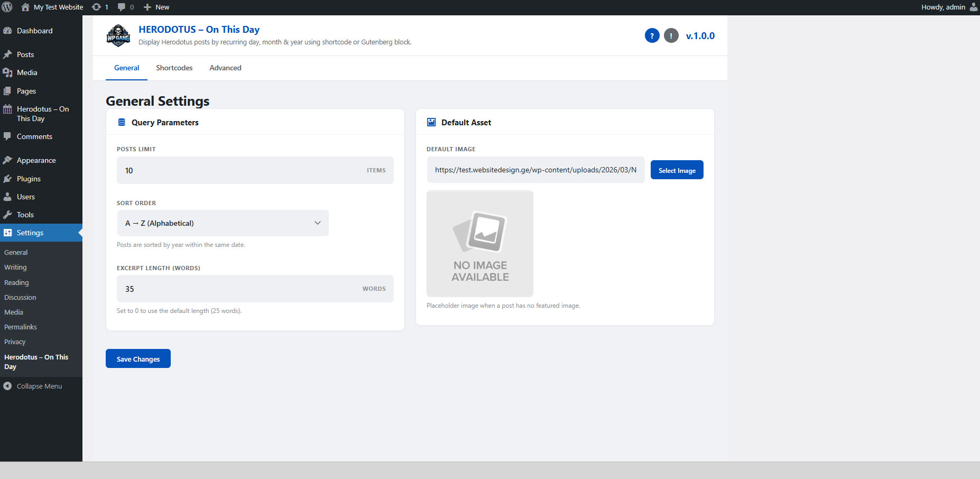This screenshot has height=479, width=980.
Task: Click the Excerpt Length words field
Action: coord(255,289)
